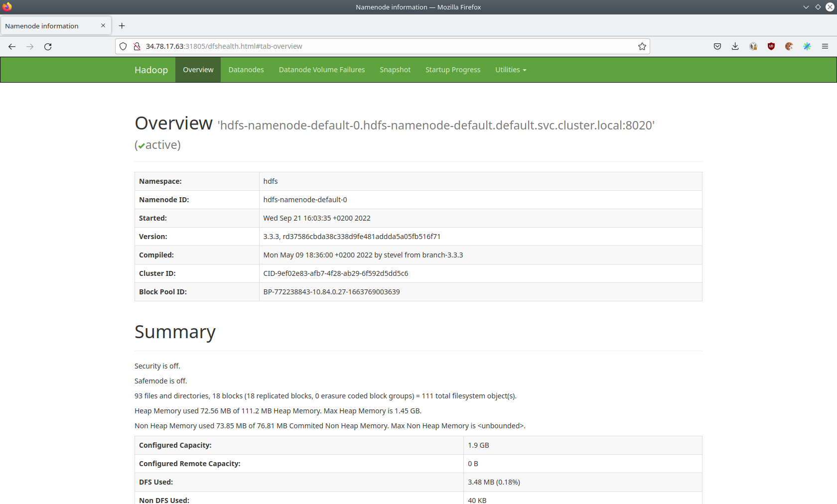
Task: Go back to the previous page
Action: click(x=12, y=46)
